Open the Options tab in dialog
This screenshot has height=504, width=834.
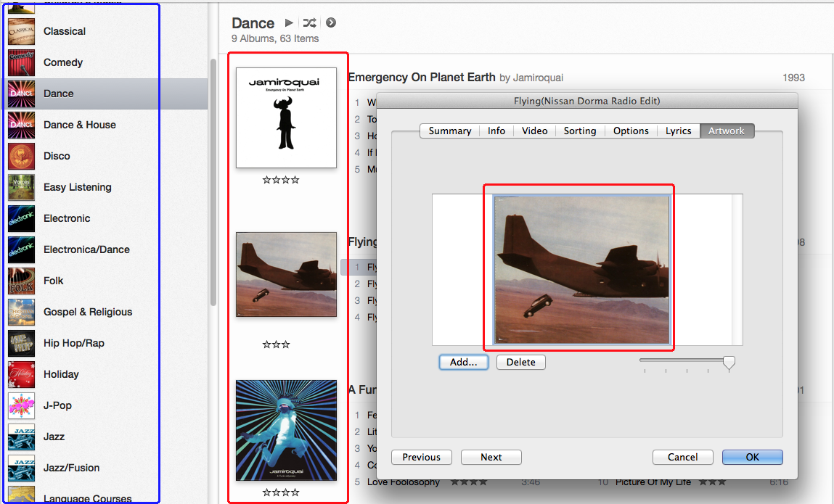tap(631, 131)
